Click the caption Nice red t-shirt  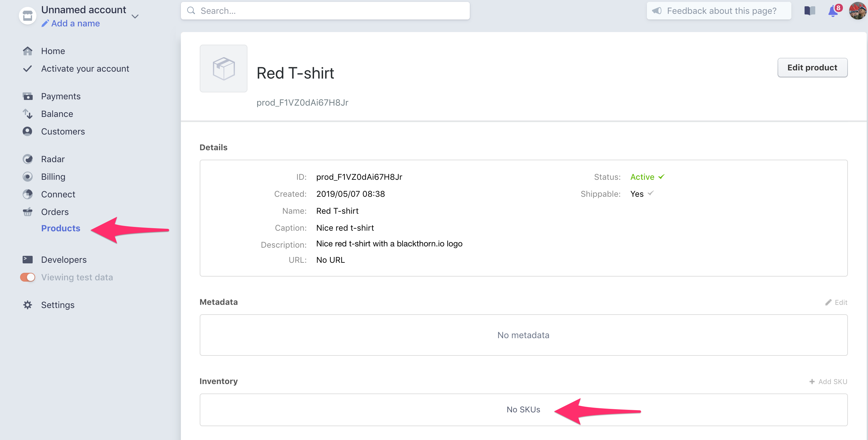(345, 228)
